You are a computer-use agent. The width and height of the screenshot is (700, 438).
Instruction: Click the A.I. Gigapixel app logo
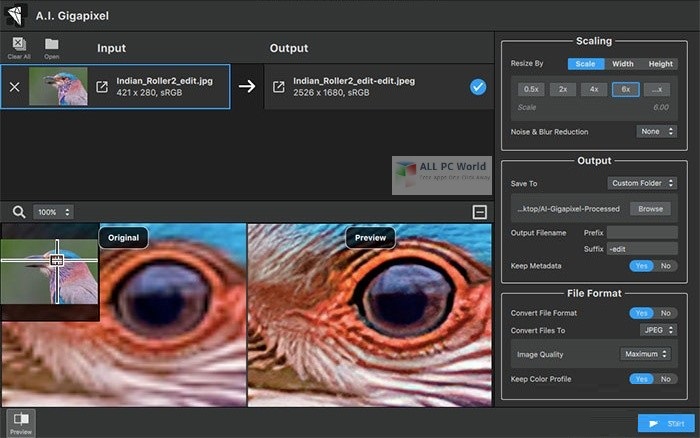click(x=15, y=16)
